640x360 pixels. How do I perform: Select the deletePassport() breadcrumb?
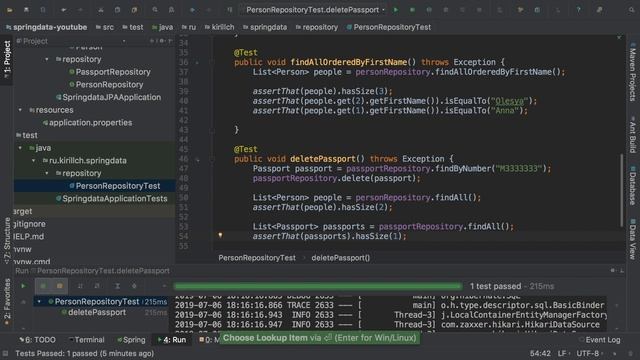(x=340, y=258)
